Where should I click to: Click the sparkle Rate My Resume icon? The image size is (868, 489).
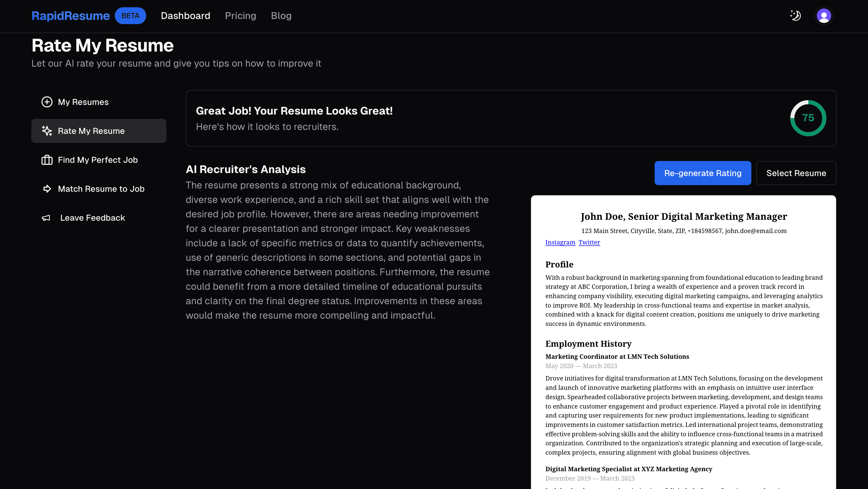(x=47, y=131)
